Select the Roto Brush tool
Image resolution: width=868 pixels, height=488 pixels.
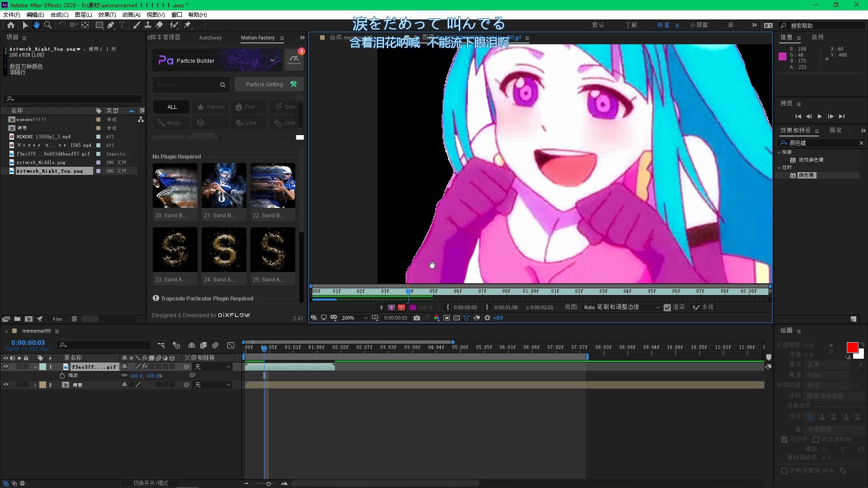174,25
